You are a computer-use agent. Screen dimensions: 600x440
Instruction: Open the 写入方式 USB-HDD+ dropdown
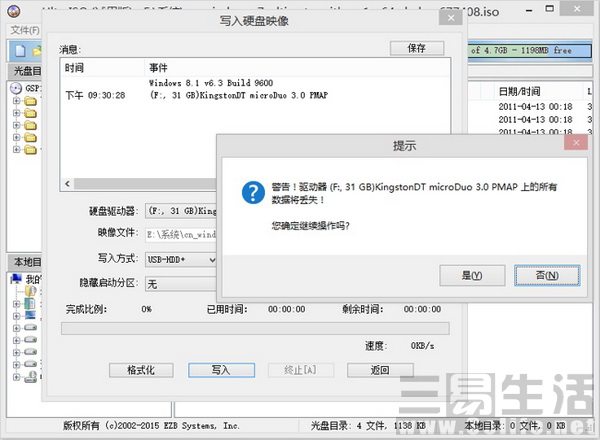pyautogui.click(x=181, y=260)
